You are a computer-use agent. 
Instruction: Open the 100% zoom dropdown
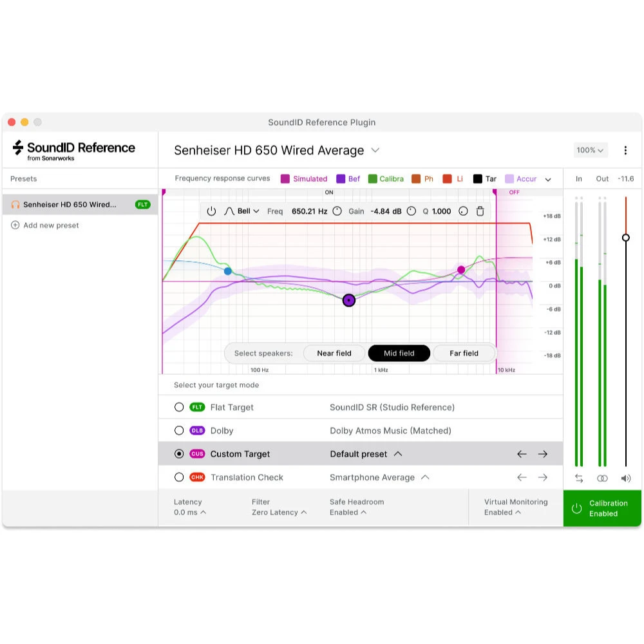click(x=591, y=150)
